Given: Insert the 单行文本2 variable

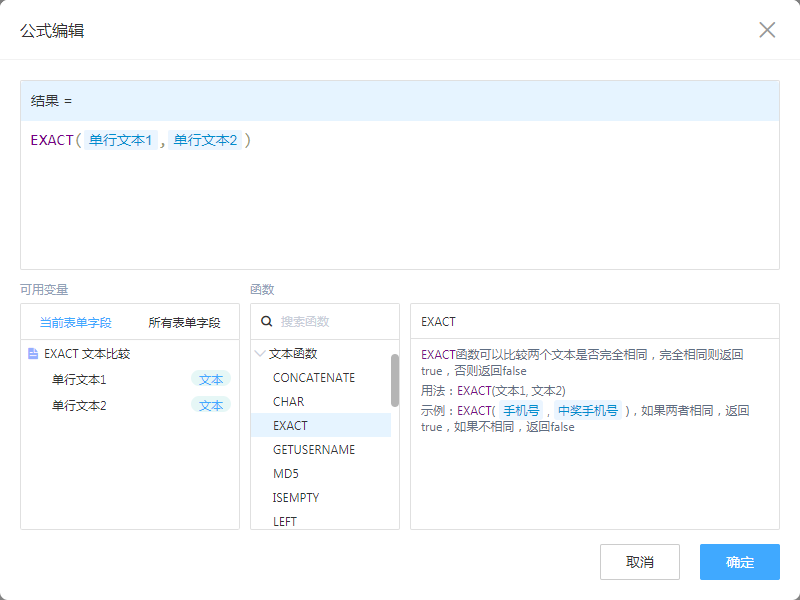Looking at the screenshot, I should pyautogui.click(x=79, y=405).
